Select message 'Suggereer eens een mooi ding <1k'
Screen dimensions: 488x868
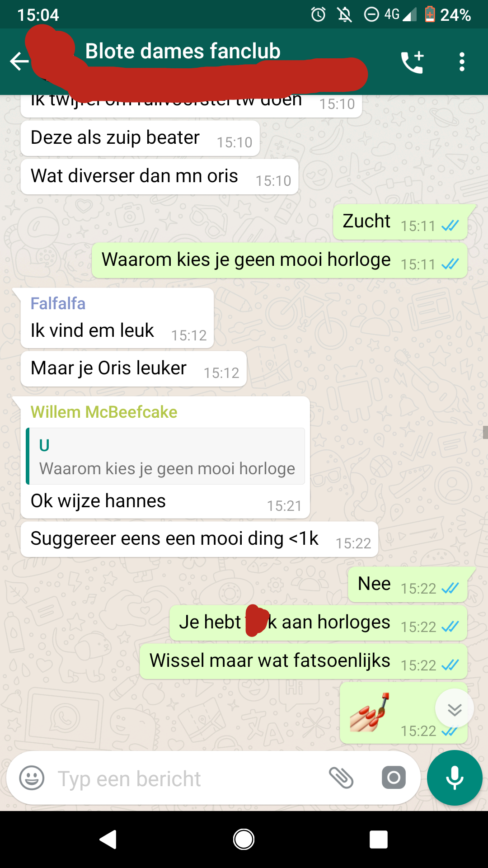[199, 539]
